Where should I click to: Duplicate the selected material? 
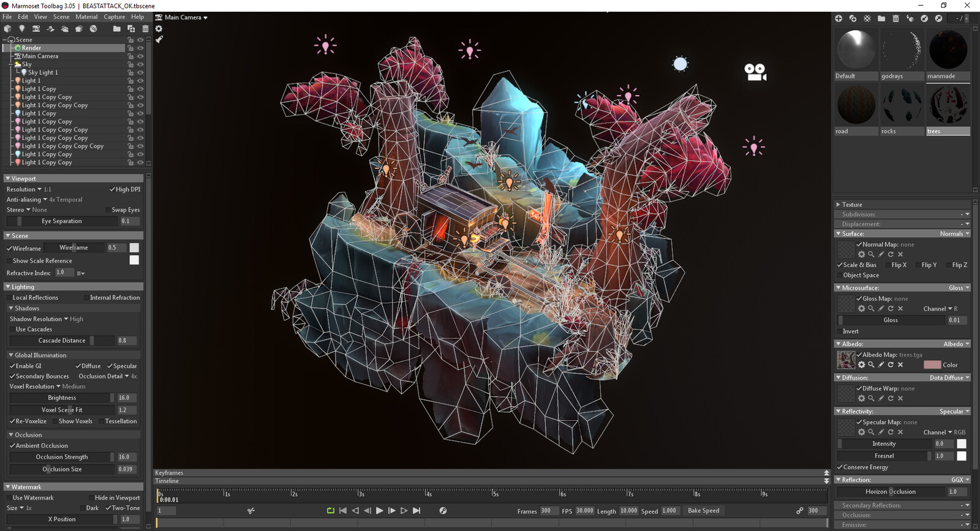853,18
